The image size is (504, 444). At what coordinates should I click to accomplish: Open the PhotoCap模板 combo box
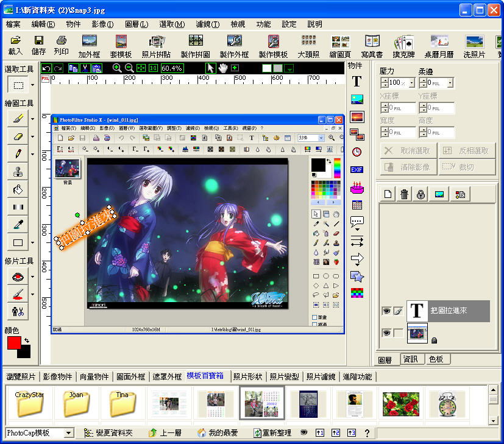pos(40,433)
